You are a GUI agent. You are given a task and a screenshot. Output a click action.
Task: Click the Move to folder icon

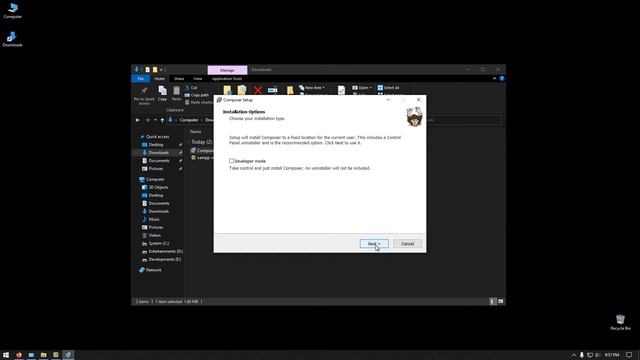pos(227,90)
